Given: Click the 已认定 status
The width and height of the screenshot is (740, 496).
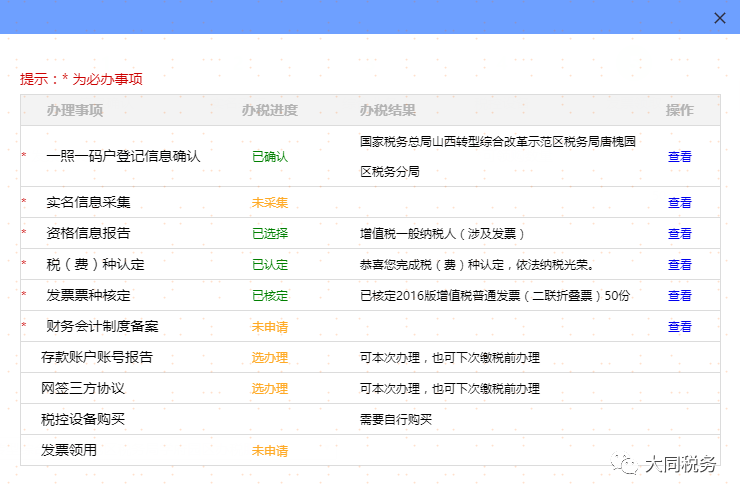Looking at the screenshot, I should click(x=269, y=265).
